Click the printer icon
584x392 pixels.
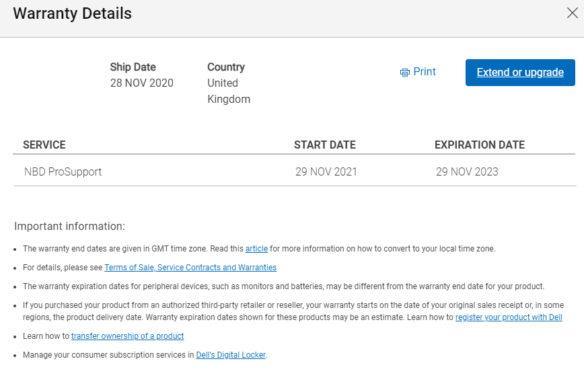coord(404,73)
